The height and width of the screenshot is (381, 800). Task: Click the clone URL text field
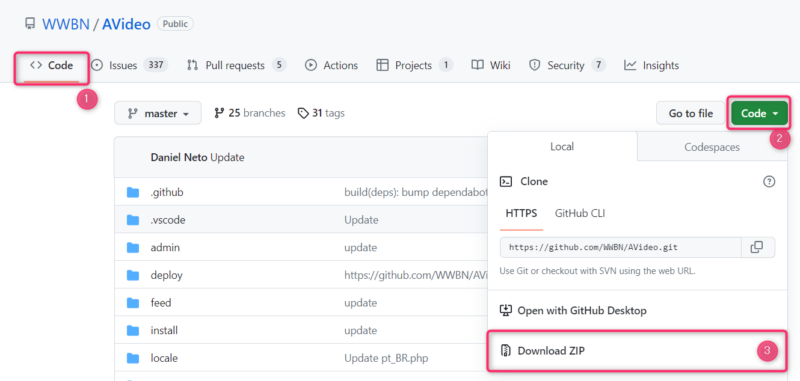pyautogui.click(x=620, y=247)
